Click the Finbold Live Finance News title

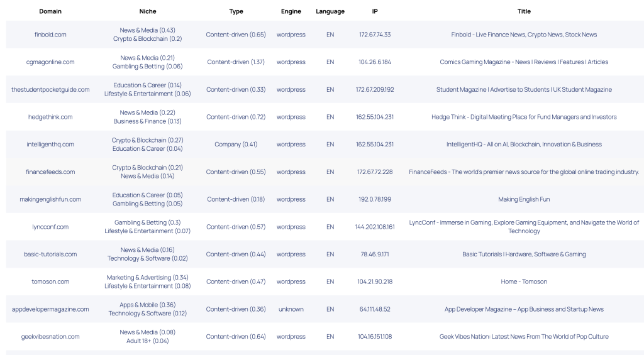coord(524,35)
